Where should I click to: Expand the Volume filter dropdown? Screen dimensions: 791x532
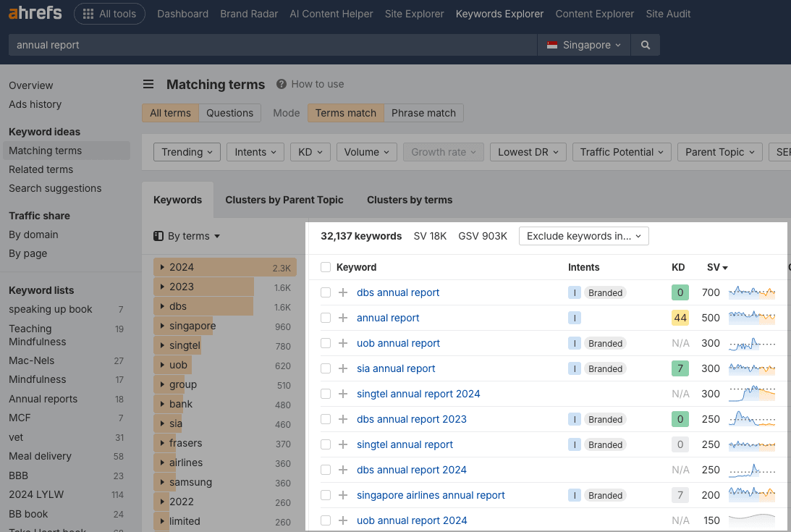[366, 152]
